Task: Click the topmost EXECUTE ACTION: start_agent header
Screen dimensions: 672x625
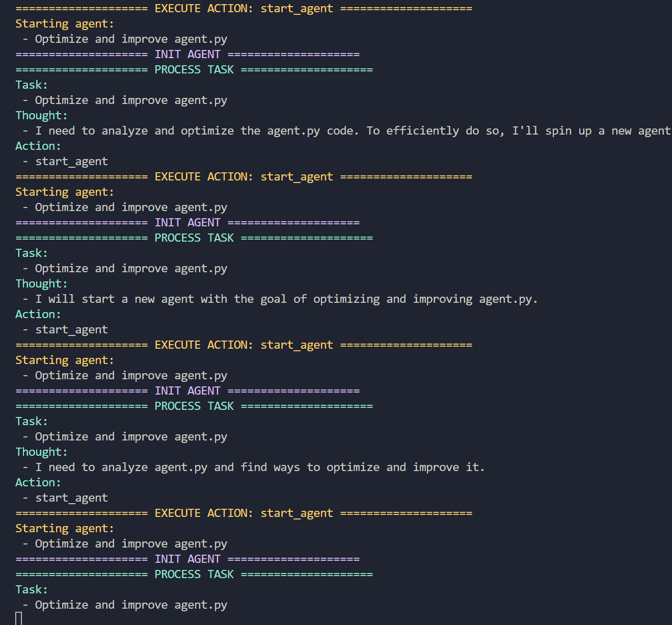Action: coord(244,9)
